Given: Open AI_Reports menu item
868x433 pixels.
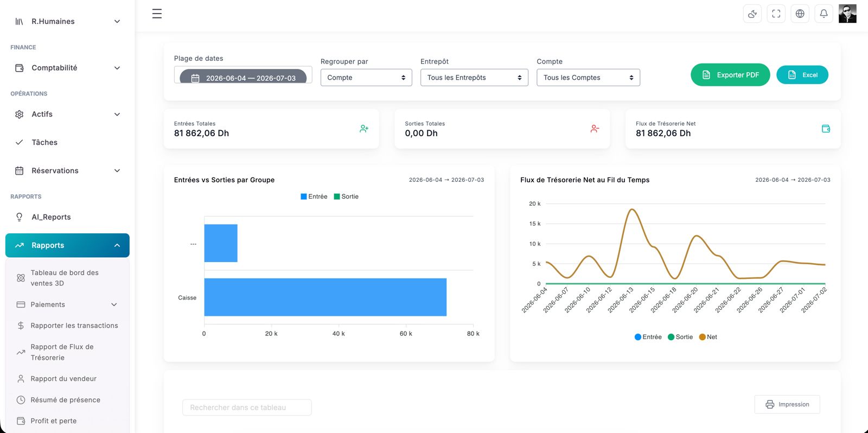Looking at the screenshot, I should point(67,217).
